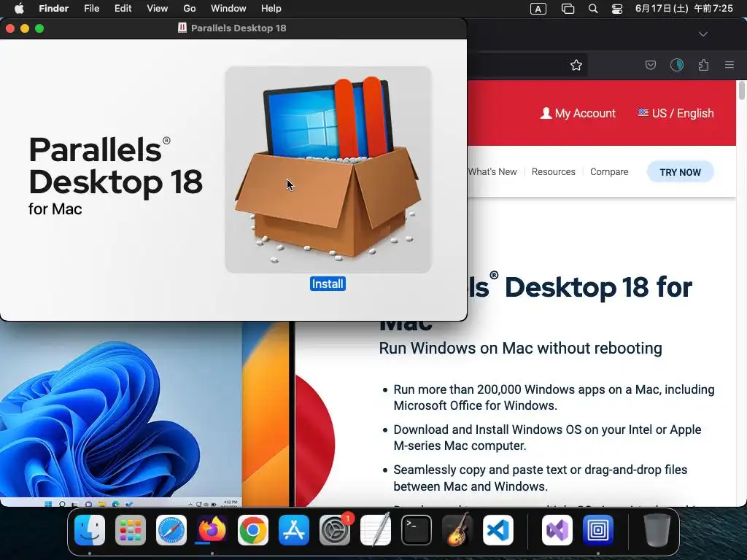Image resolution: width=747 pixels, height=560 pixels.
Task: Open Firefox hamburger application menu
Action: 729,65
